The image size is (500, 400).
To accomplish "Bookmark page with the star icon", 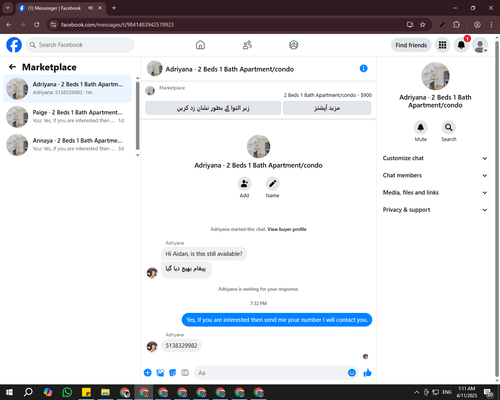I will tap(422, 25).
